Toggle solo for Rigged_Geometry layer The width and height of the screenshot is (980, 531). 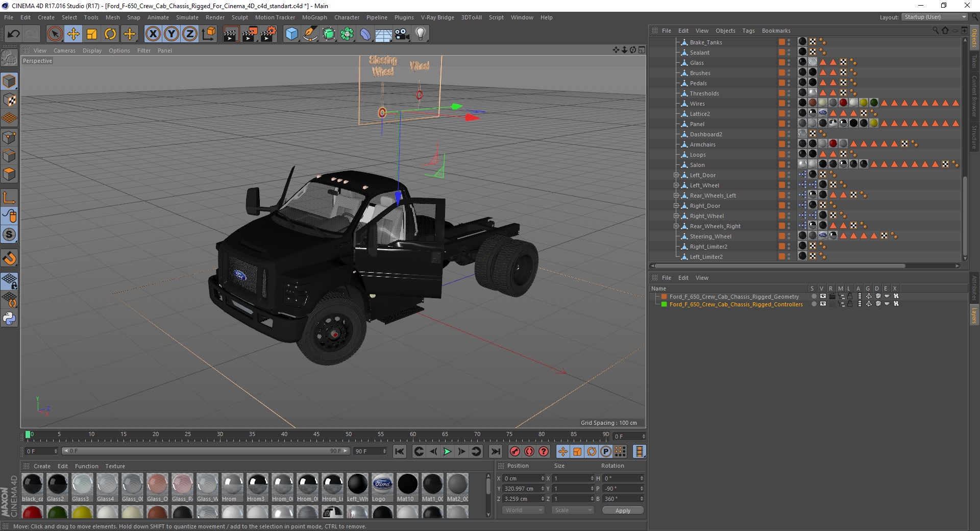[814, 296]
